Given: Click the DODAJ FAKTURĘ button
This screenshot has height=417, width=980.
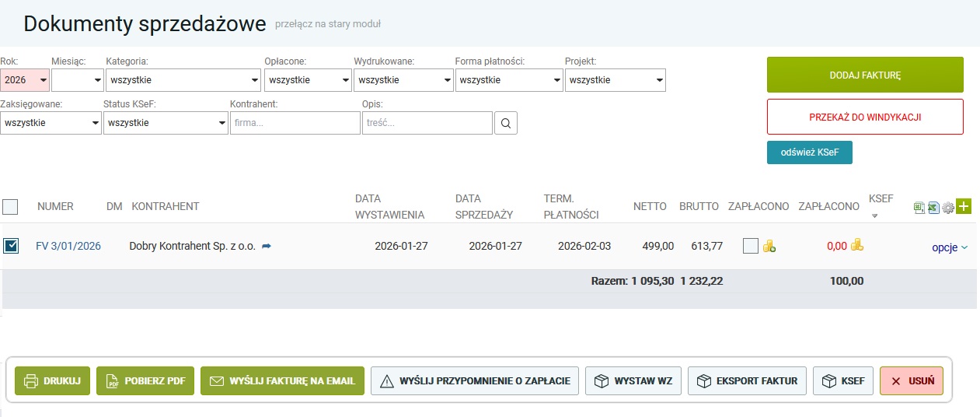Looking at the screenshot, I should (865, 75).
